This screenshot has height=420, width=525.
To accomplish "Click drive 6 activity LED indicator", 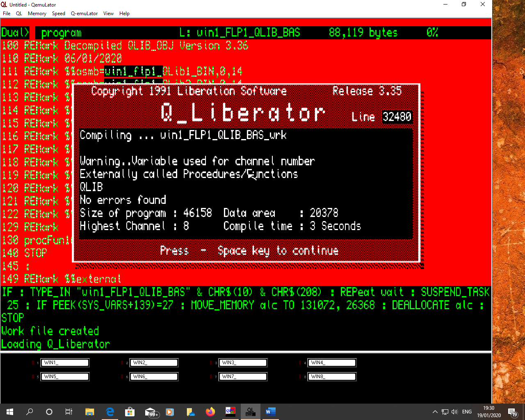I will click(122, 377).
